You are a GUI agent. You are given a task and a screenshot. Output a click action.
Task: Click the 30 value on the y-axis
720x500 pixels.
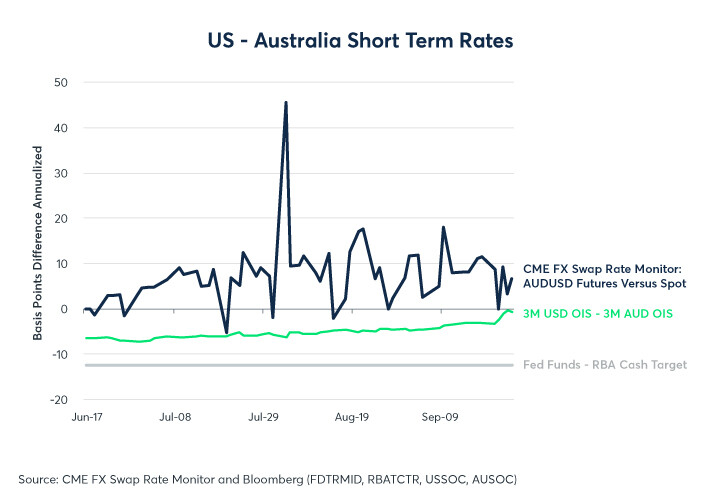coord(61,174)
